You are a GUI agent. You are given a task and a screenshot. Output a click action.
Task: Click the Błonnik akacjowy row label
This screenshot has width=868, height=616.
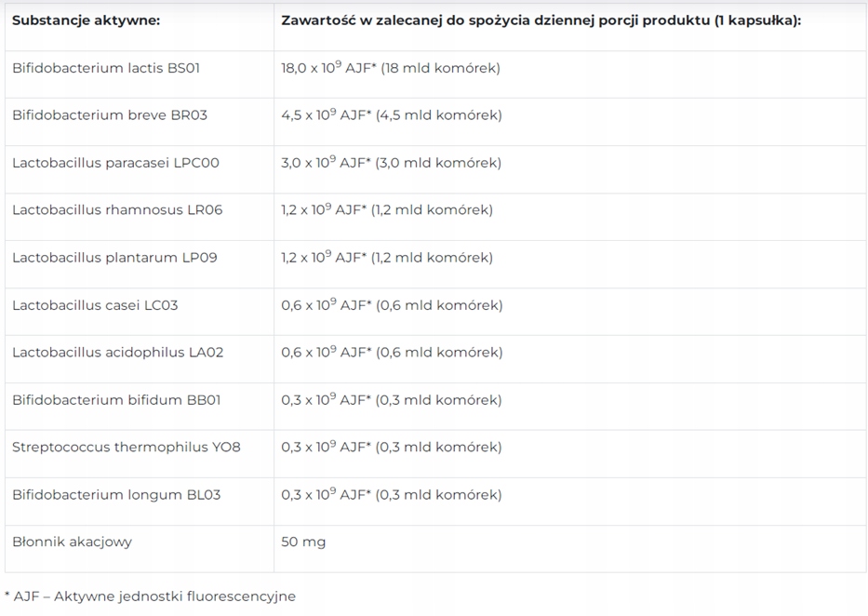point(72,542)
